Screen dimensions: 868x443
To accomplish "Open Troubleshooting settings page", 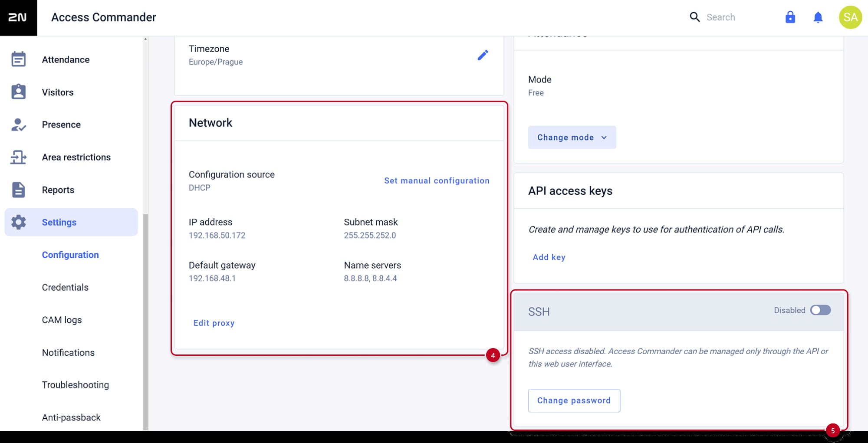I will [x=76, y=385].
